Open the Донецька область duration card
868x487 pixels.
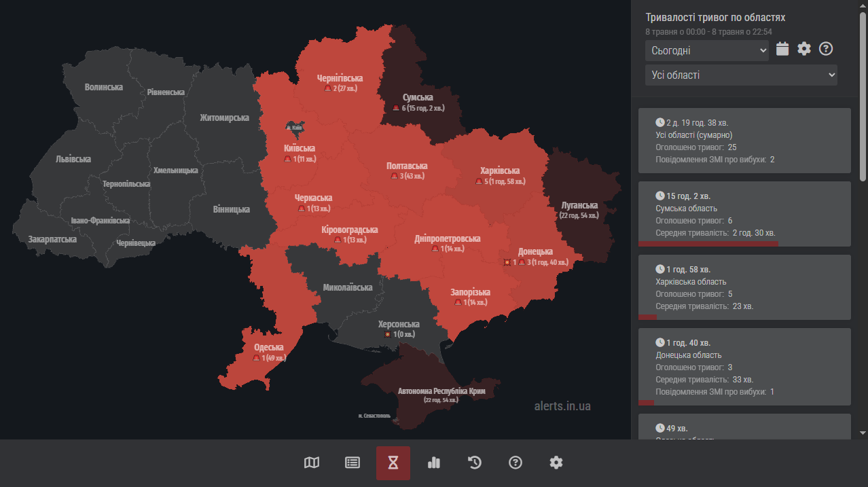tap(744, 367)
